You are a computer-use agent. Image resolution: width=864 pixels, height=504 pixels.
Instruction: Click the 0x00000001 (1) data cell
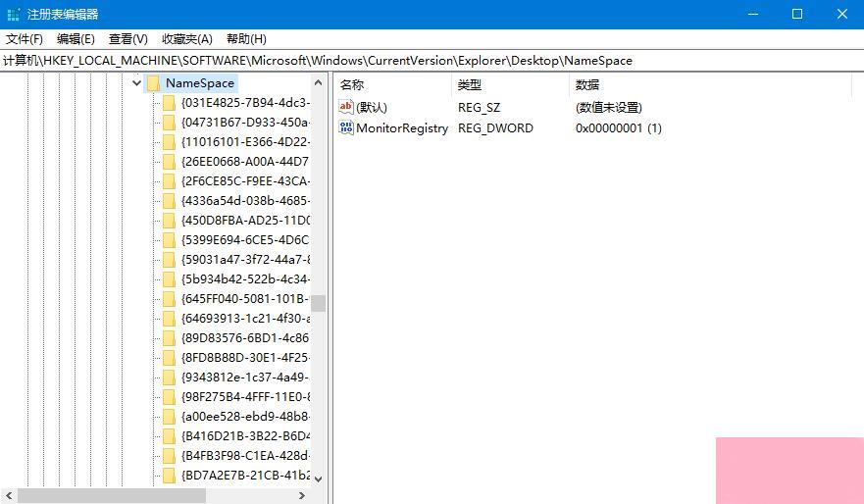click(x=618, y=127)
